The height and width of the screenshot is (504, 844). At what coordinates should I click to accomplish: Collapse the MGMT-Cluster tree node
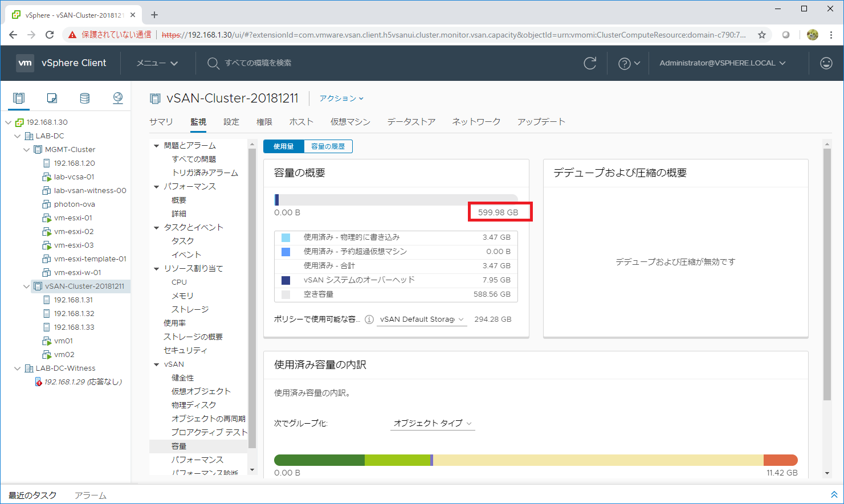coord(26,150)
